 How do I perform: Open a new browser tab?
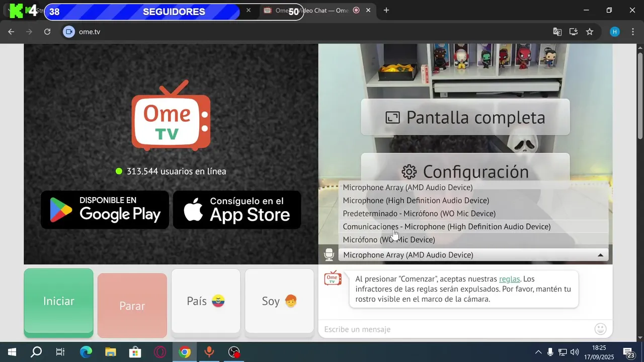[386, 10]
